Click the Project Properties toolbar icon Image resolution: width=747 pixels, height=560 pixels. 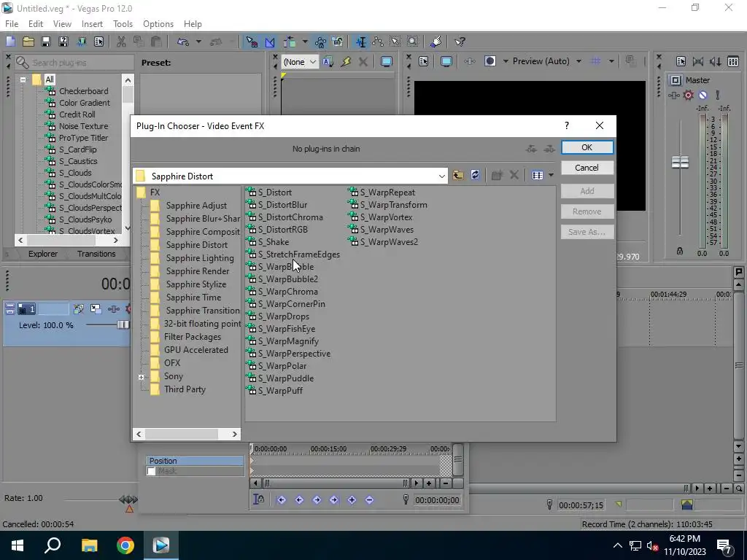[x=99, y=42]
